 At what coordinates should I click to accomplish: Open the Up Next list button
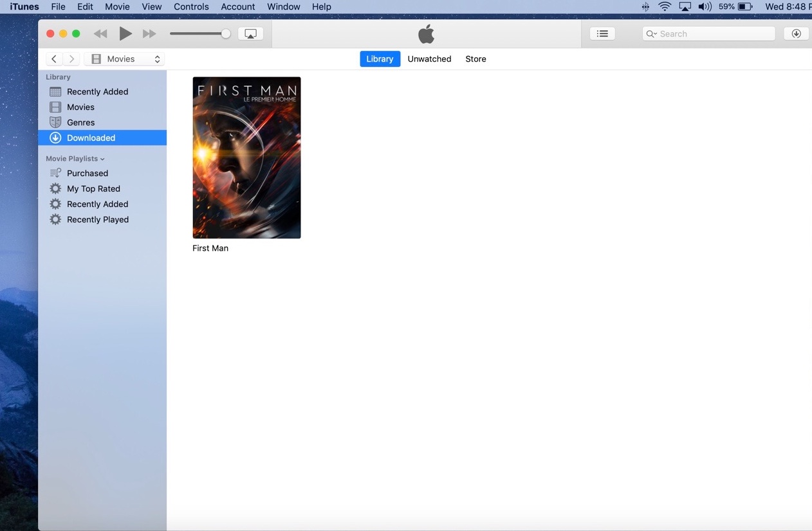(602, 33)
